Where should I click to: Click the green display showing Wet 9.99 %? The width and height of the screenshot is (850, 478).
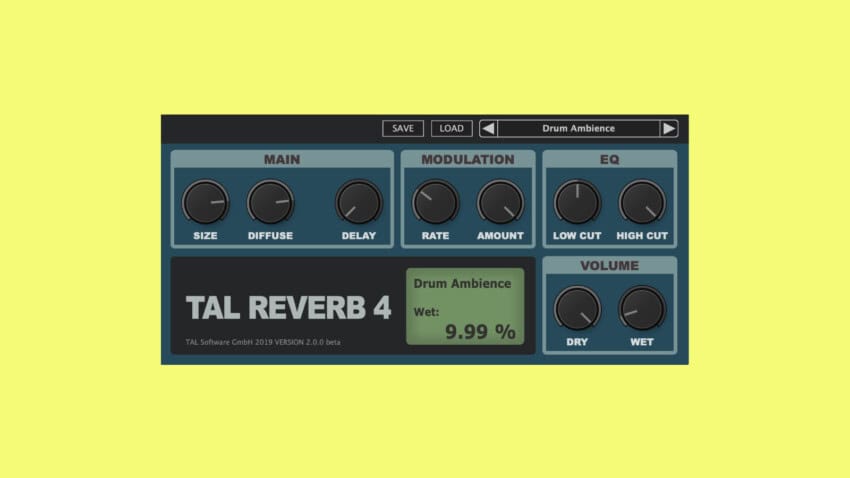click(465, 306)
